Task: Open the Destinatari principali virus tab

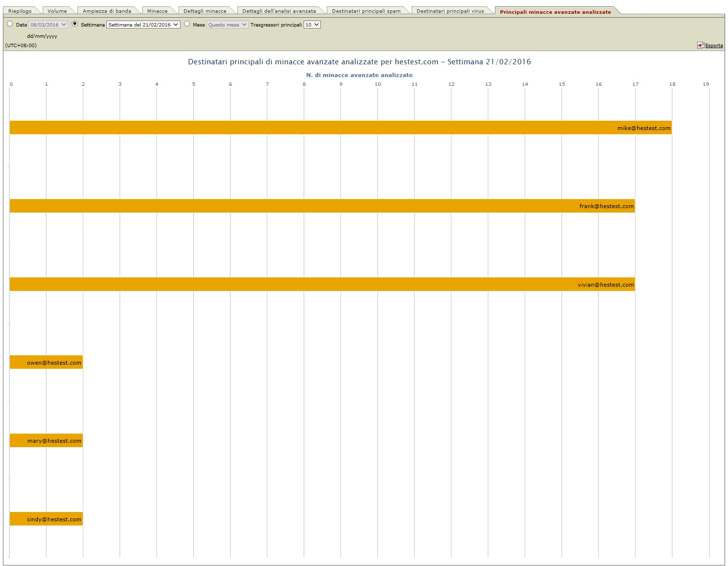Action: coord(450,11)
